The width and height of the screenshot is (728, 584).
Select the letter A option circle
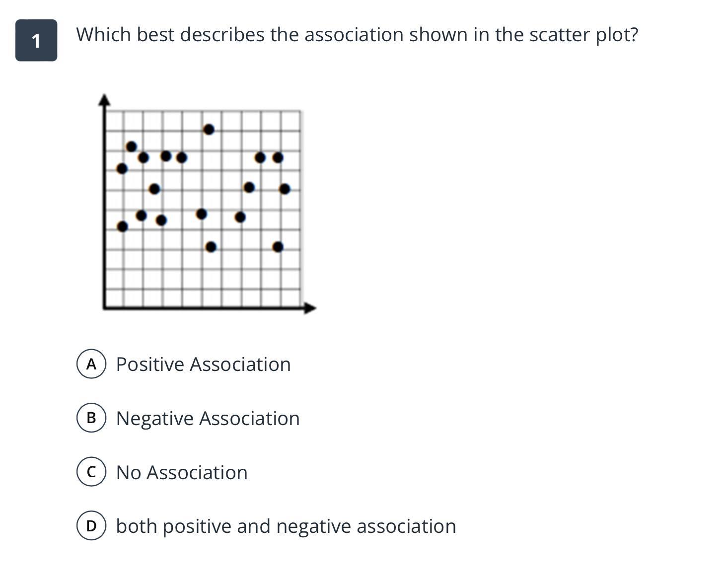tap(91, 364)
